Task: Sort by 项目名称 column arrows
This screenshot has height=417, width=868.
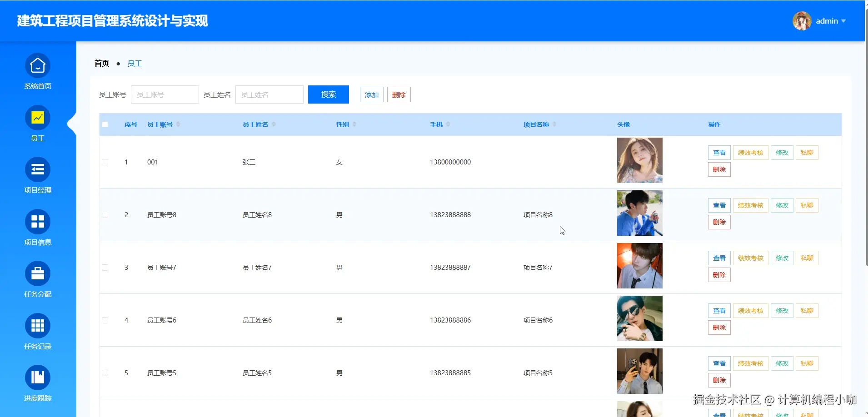Action: point(554,124)
